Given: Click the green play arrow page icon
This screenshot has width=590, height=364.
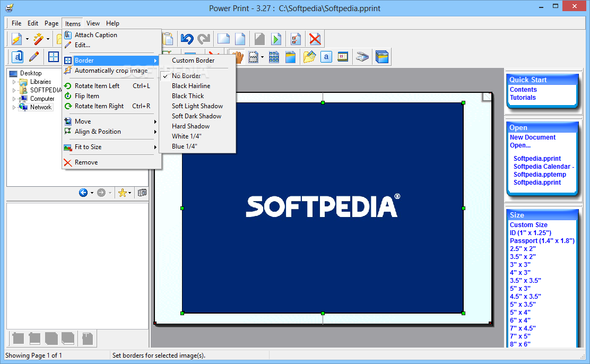Looking at the screenshot, I should click(x=276, y=39).
